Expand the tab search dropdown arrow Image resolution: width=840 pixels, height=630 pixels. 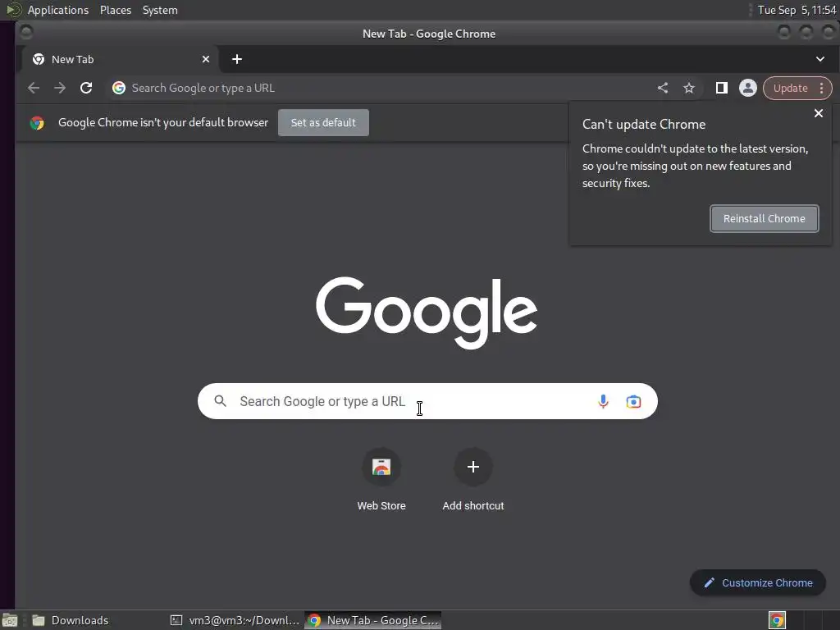coord(820,59)
